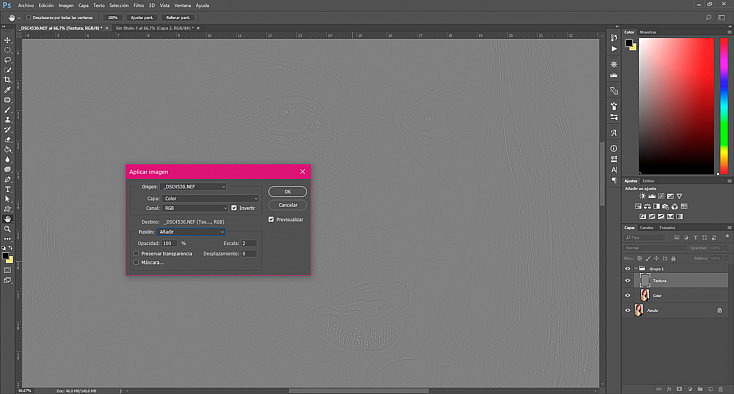Add a layer mask to the layer
The width and height of the screenshot is (734, 394).
pyautogui.click(x=679, y=389)
